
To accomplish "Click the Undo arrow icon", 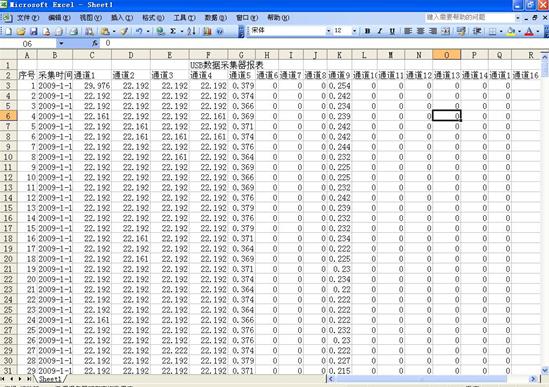I will point(139,31).
